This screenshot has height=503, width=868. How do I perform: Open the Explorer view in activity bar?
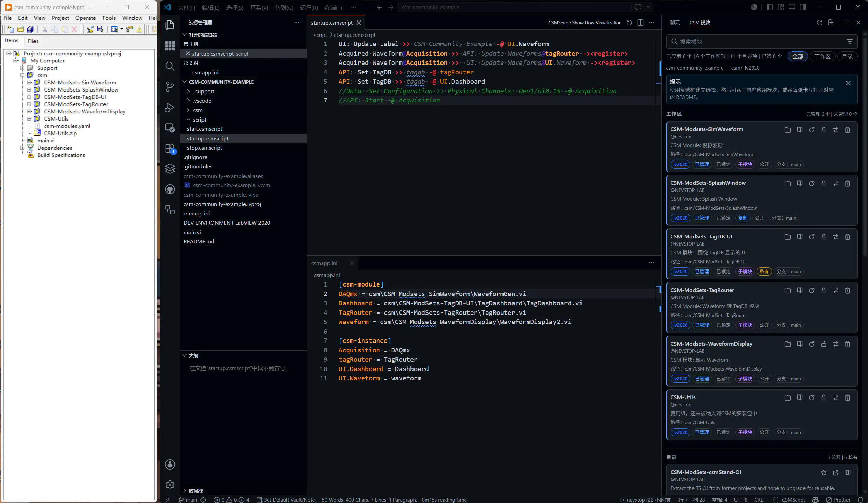[170, 25]
